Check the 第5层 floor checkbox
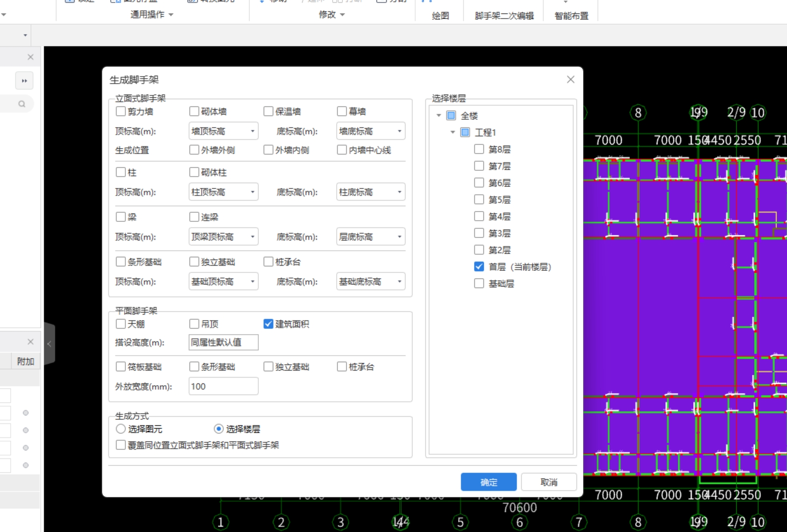The width and height of the screenshot is (787, 532). [479, 199]
